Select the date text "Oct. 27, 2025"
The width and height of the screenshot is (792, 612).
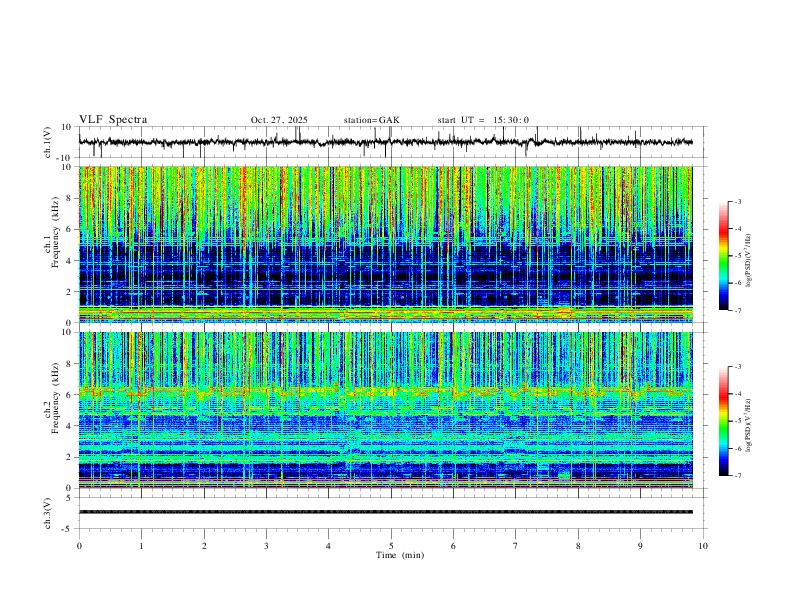[x=279, y=120]
